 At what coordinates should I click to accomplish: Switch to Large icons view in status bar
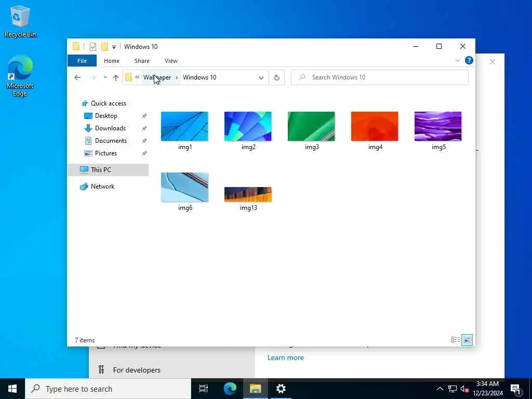point(467,340)
